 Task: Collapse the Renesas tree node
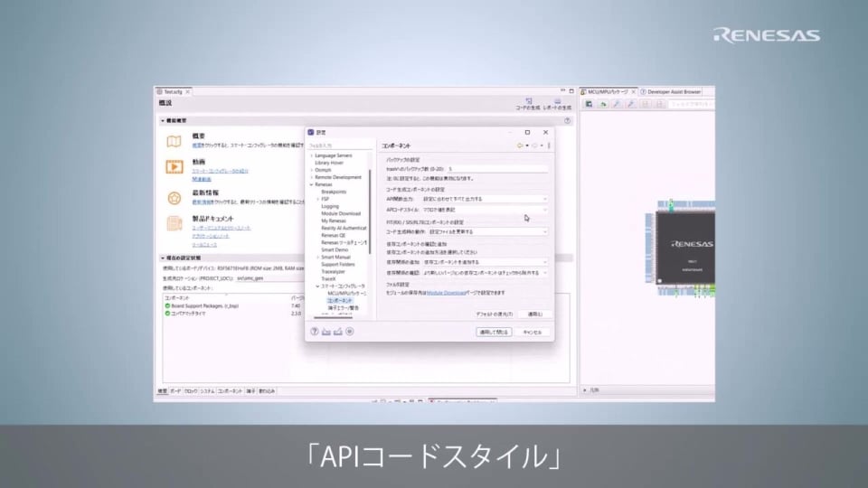coord(311,184)
